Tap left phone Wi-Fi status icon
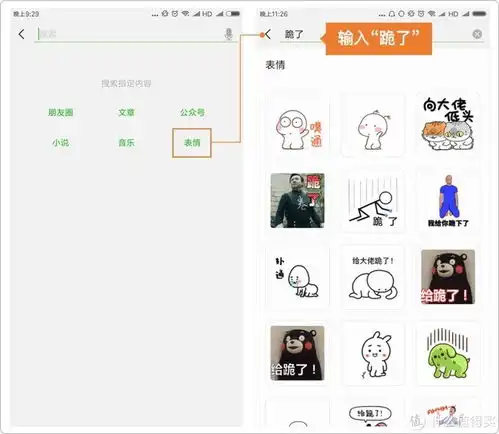Image resolution: width=499 pixels, height=434 pixels. (185, 14)
